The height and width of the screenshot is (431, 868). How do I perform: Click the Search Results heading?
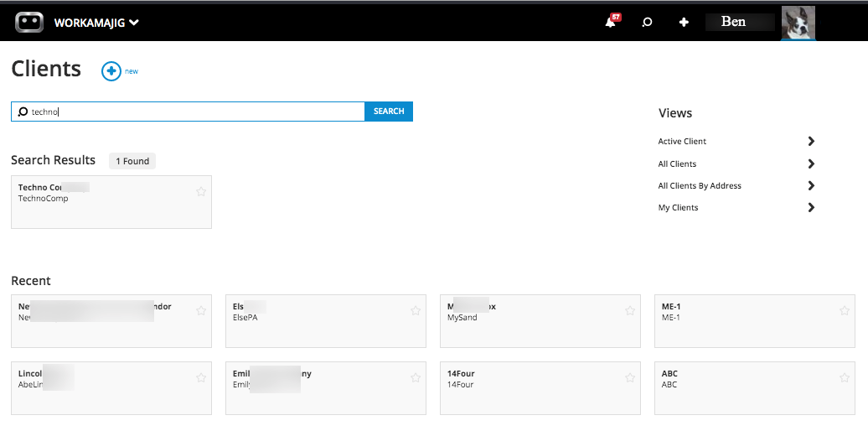click(x=53, y=160)
